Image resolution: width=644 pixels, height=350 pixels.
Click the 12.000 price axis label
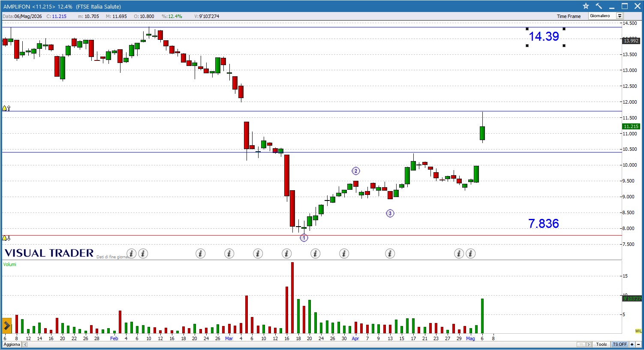point(630,102)
